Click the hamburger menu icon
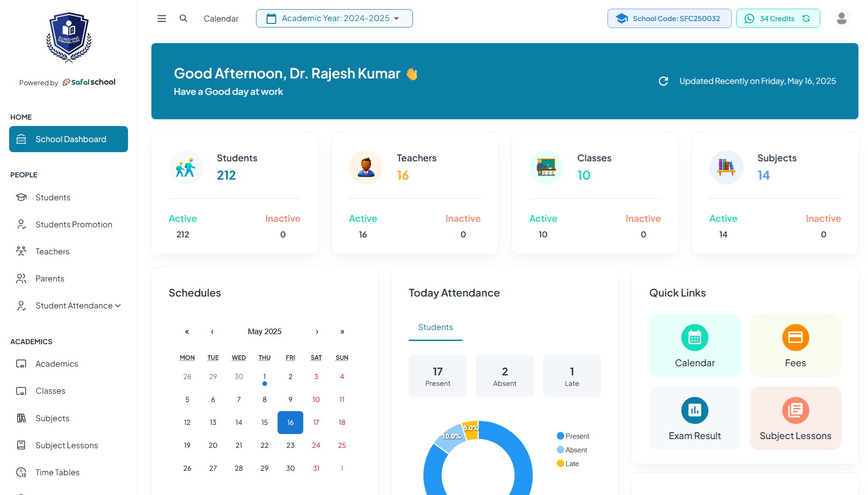 pyautogui.click(x=161, y=18)
